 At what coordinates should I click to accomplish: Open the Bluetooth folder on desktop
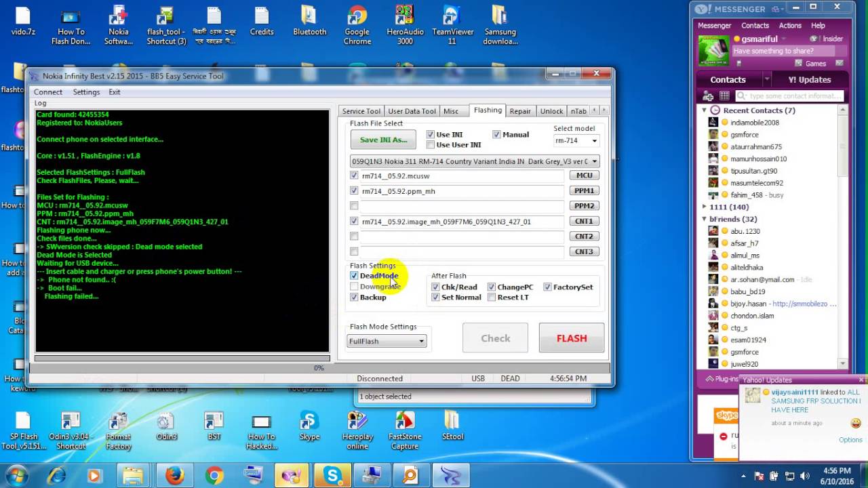tap(309, 22)
